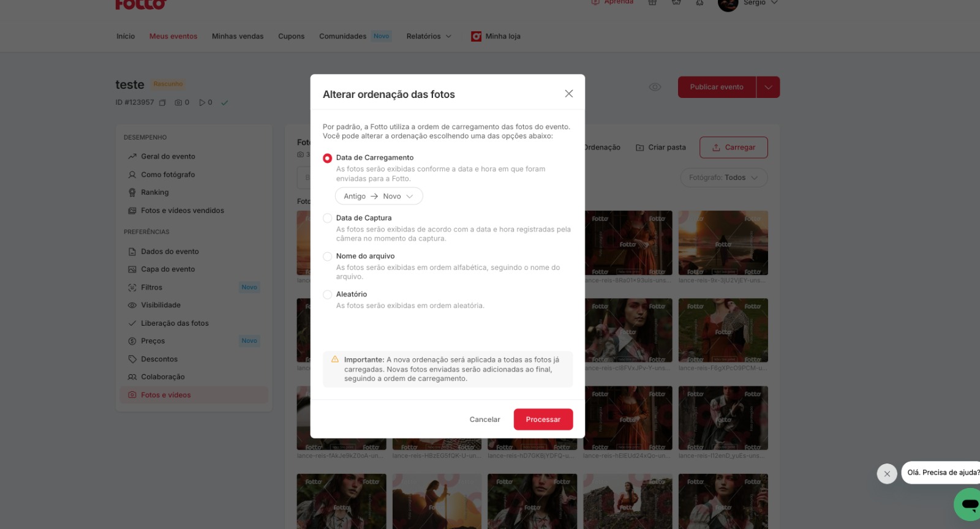Open thumbnail lance-reis-hElEUd24xQo
The height and width of the screenshot is (529, 980).
pos(628,418)
